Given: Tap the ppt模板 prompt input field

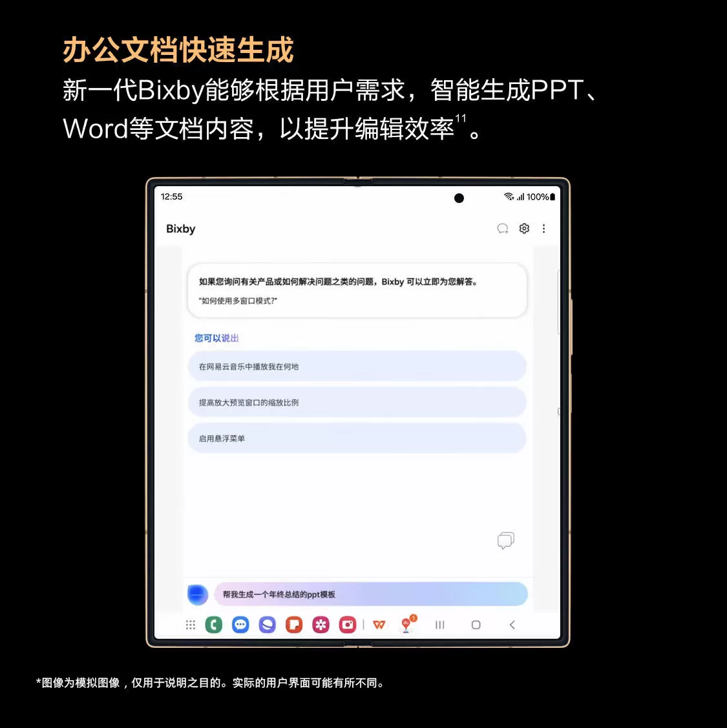Looking at the screenshot, I should (371, 594).
